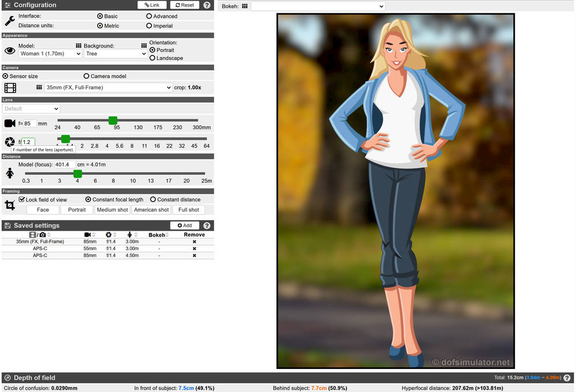The height and width of the screenshot is (392, 576).
Task: Click the focal length slider handle
Action: [113, 120]
